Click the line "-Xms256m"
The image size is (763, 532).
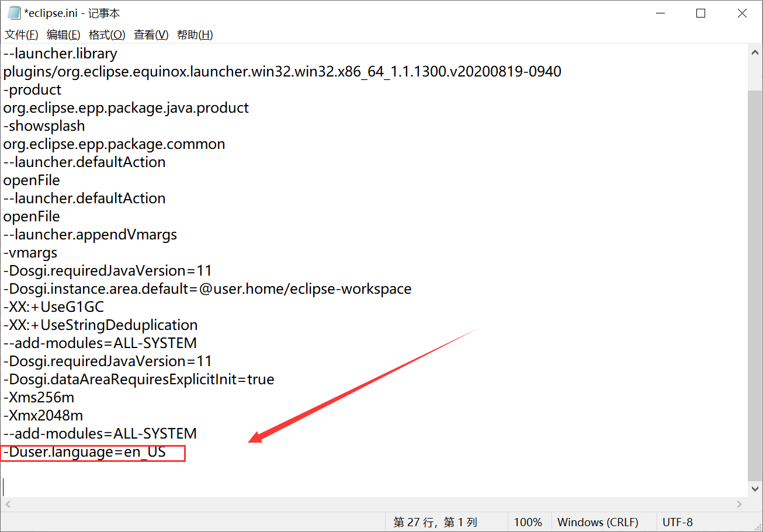pos(39,398)
